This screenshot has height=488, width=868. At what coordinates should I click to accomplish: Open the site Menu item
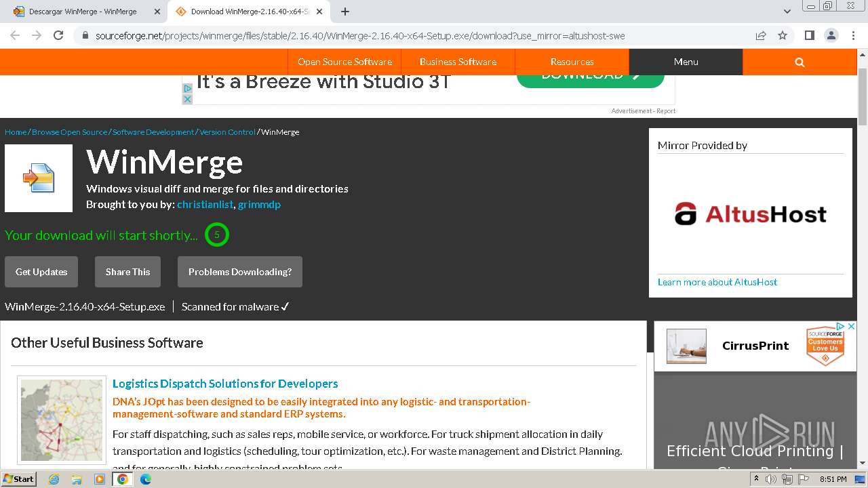click(x=686, y=62)
